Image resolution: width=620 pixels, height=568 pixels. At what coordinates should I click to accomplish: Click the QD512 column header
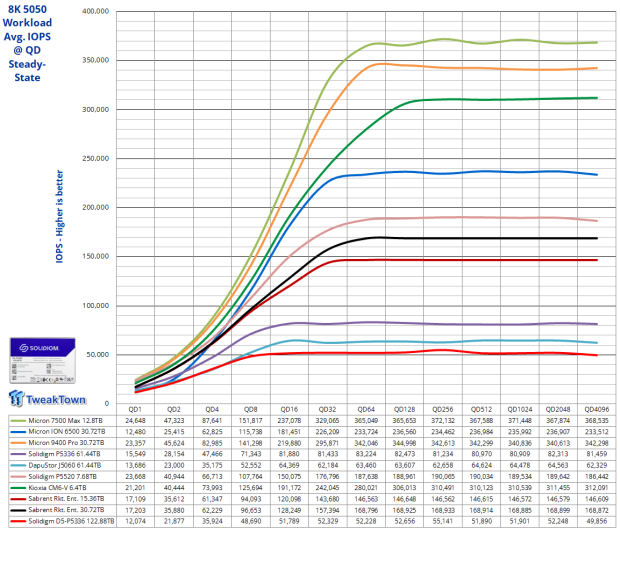(481, 409)
